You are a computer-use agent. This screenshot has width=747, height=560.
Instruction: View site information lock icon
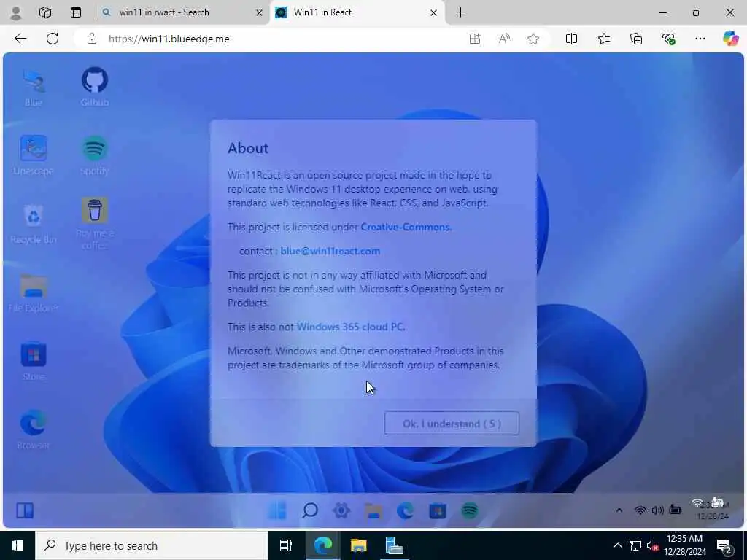coord(92,39)
